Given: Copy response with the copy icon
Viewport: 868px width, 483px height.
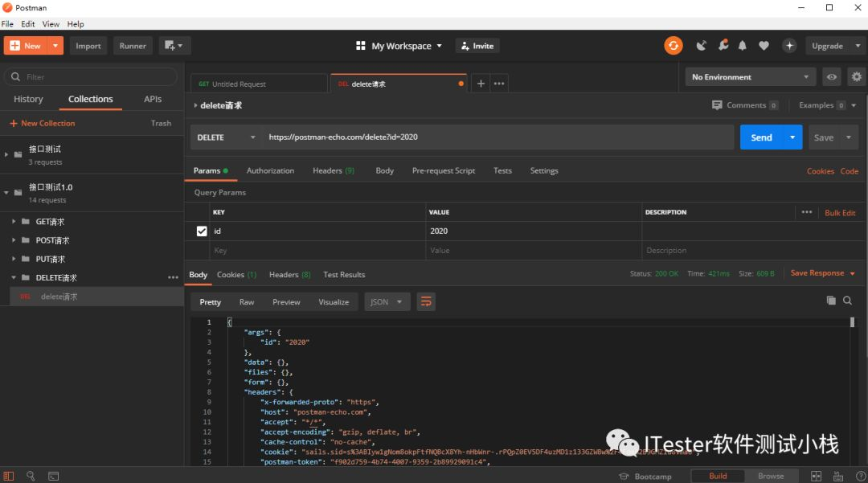Looking at the screenshot, I should (831, 301).
